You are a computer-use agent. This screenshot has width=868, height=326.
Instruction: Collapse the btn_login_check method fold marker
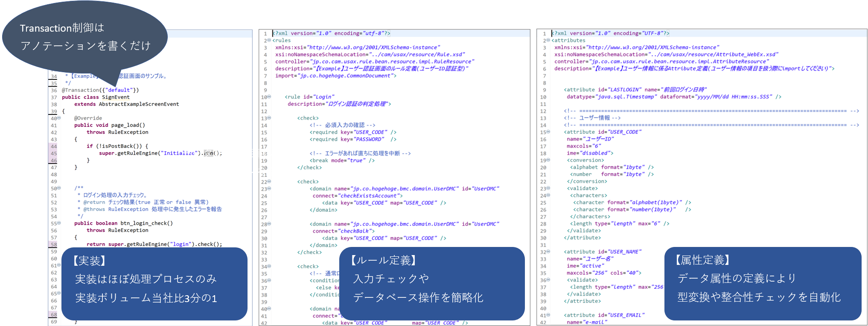(59, 223)
